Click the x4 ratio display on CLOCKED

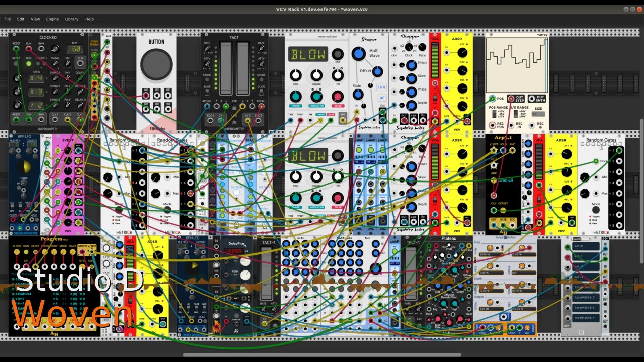[35, 78]
